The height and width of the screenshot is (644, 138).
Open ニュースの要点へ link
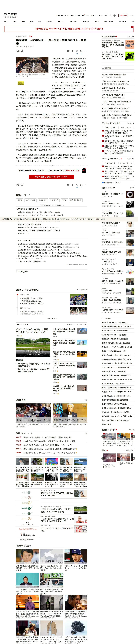[82, 290]
